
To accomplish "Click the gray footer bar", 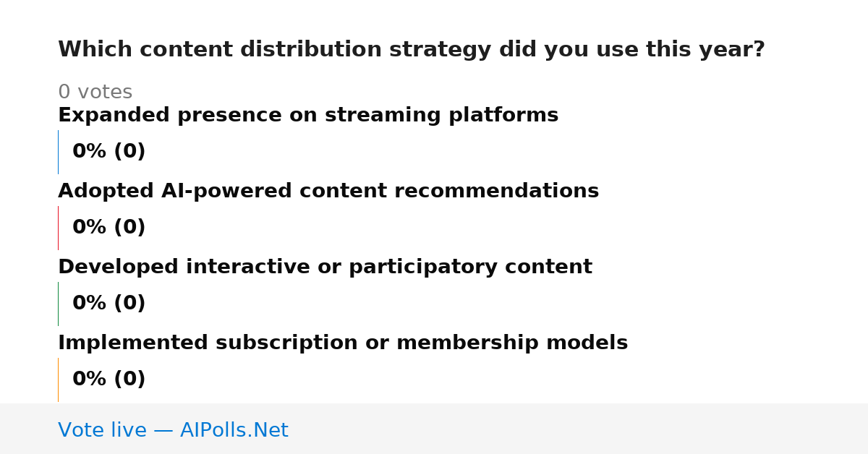I will (x=434, y=429).
